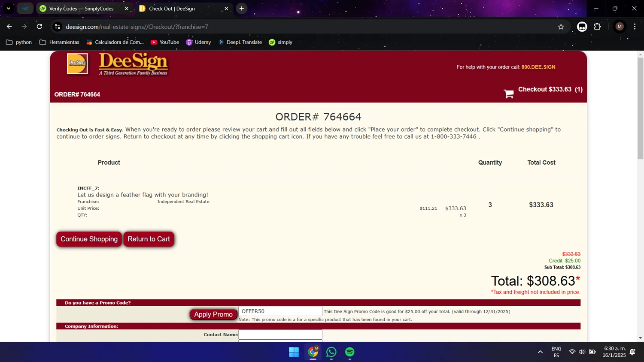Close the Verify Codes SimplyCodes tab
Image resolution: width=644 pixels, height=362 pixels.
point(127,9)
